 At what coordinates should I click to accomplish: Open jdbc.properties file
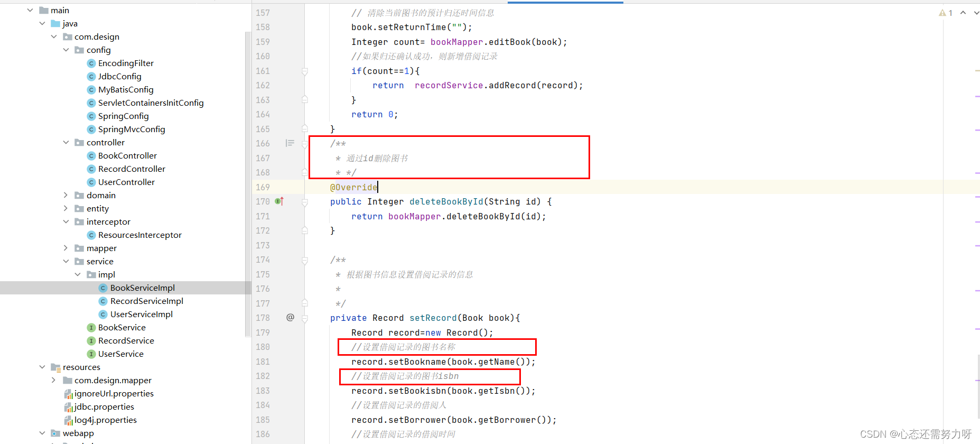104,406
